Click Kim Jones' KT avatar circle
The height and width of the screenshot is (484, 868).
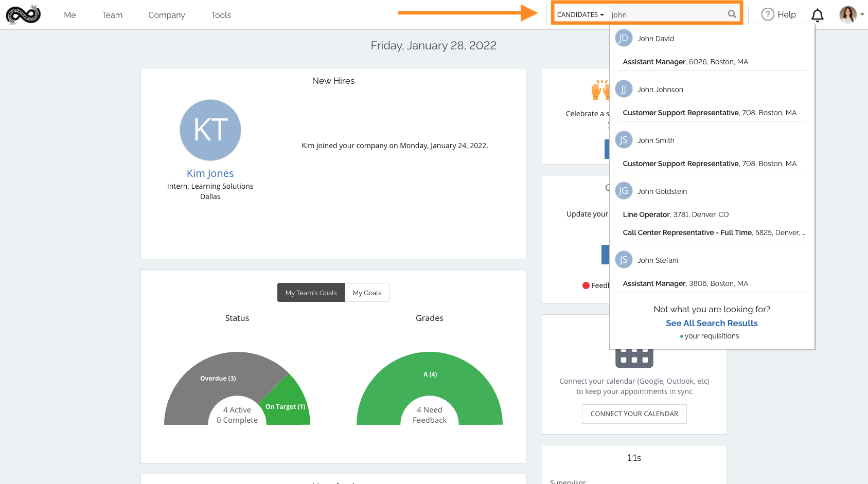[x=210, y=130]
